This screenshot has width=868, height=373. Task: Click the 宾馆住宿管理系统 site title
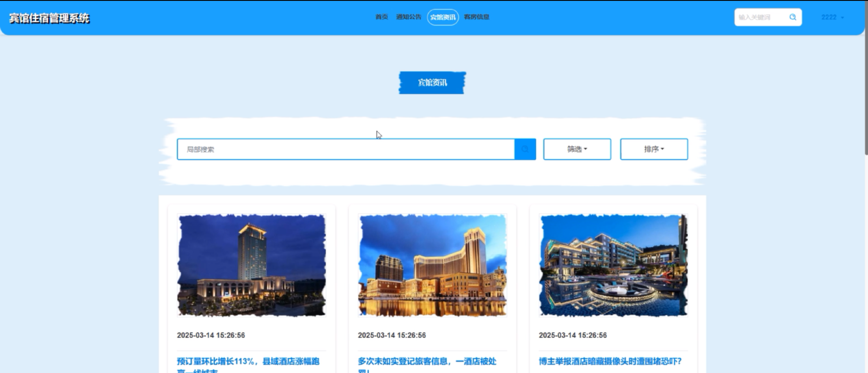point(49,18)
